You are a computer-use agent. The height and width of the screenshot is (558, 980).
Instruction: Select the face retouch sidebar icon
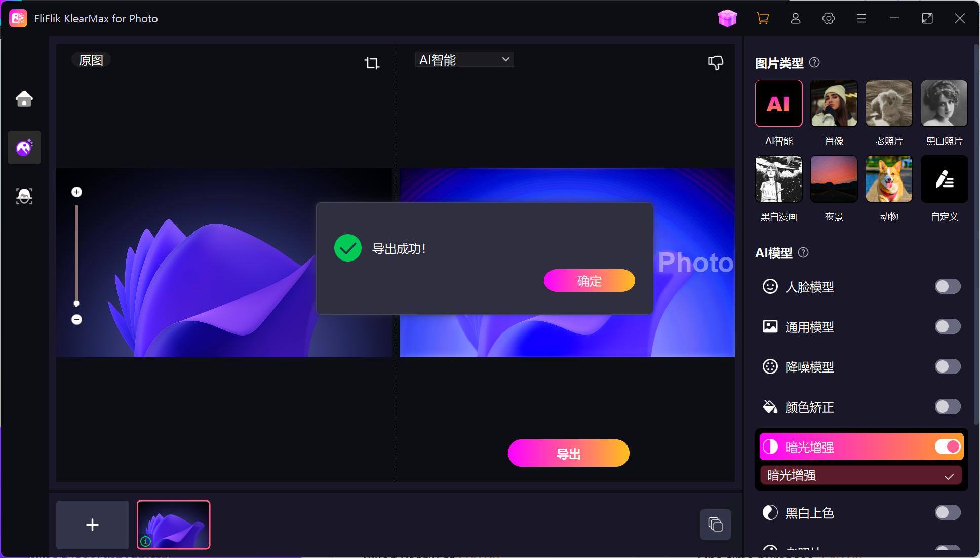click(24, 196)
